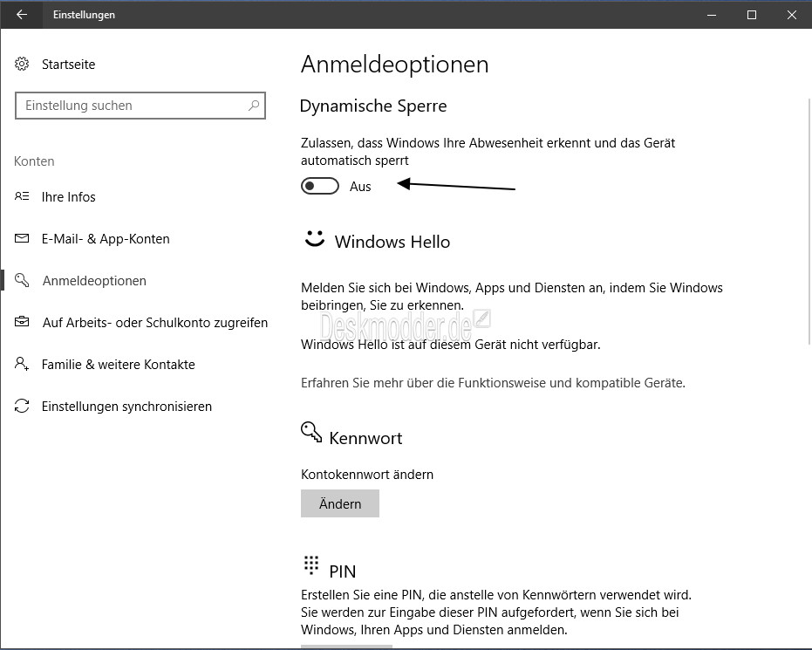
Task: Open E-Mail- & App-Konten
Action: click(106, 239)
